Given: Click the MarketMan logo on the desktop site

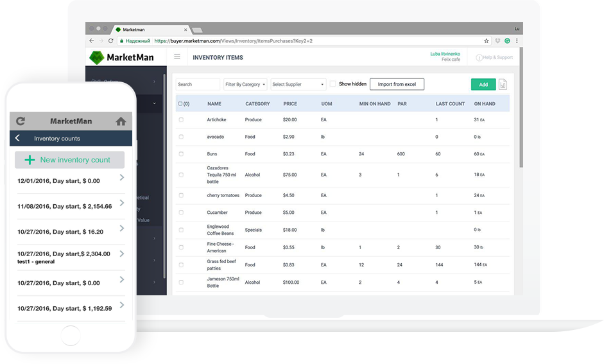Looking at the screenshot, I should pyautogui.click(x=121, y=57).
